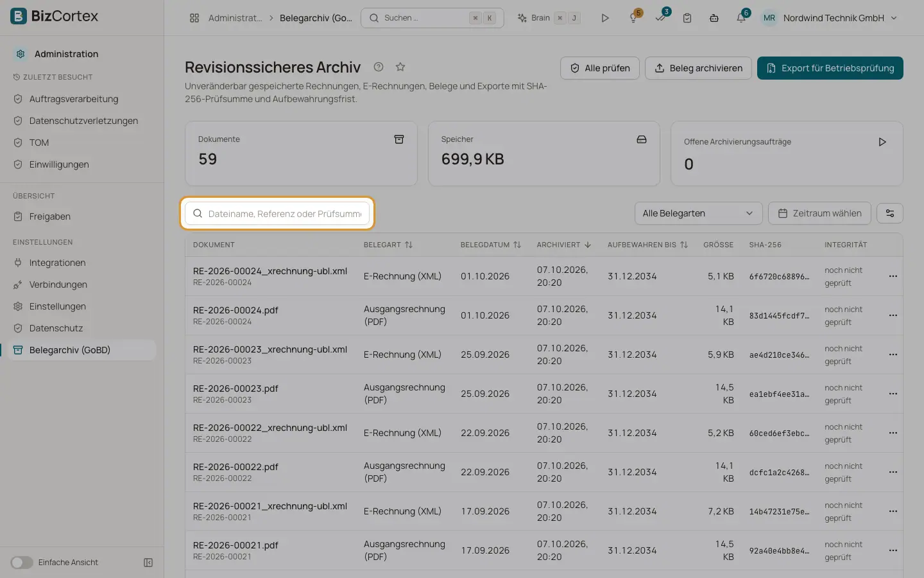Viewport: 924px width, 578px height.
Task: Collapse the sidebar using the panel icon
Action: point(148,563)
